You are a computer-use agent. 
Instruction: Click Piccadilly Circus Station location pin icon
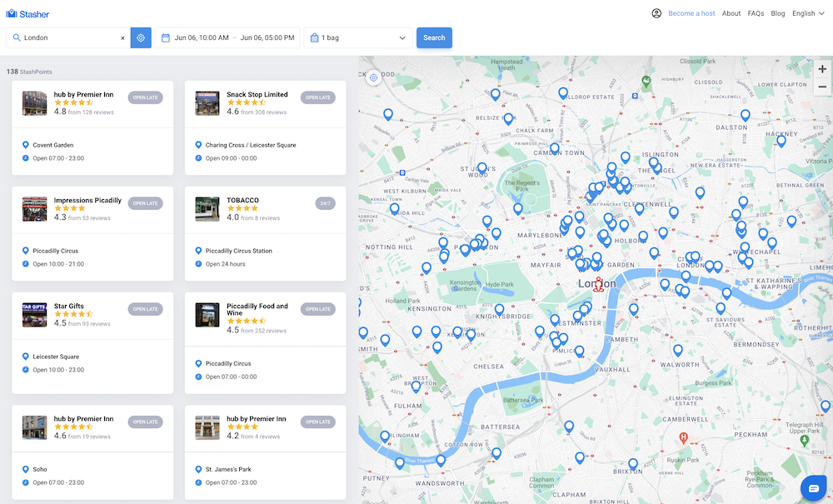click(x=198, y=250)
